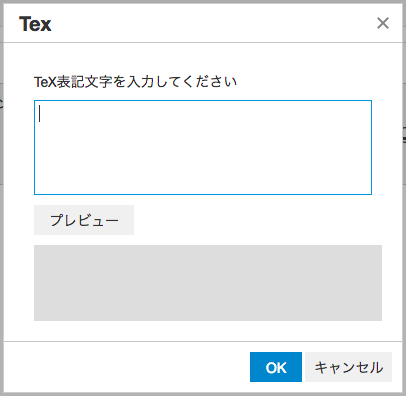Click the gray X icon in the header

click(383, 23)
